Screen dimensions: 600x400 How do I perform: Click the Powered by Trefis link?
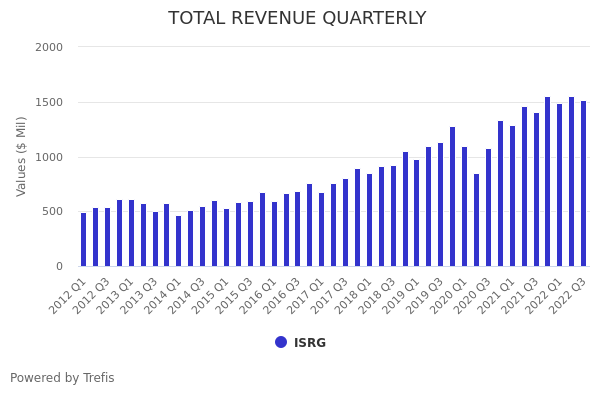62,378
